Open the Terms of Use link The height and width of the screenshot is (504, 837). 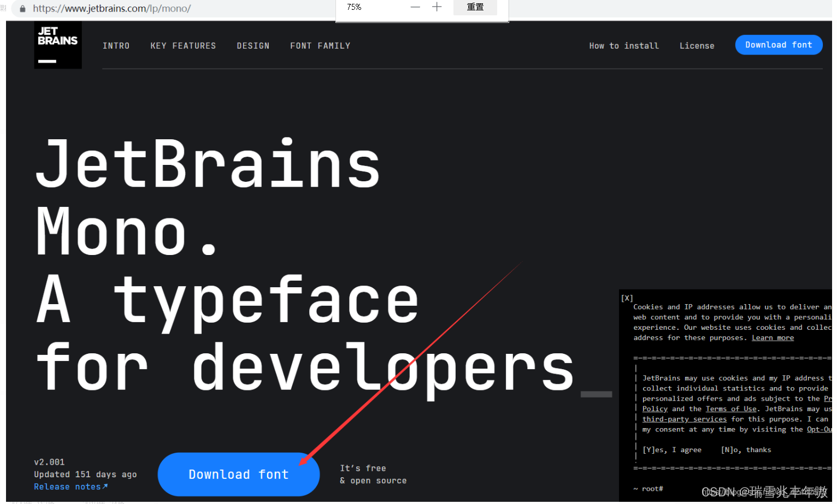tap(731, 409)
